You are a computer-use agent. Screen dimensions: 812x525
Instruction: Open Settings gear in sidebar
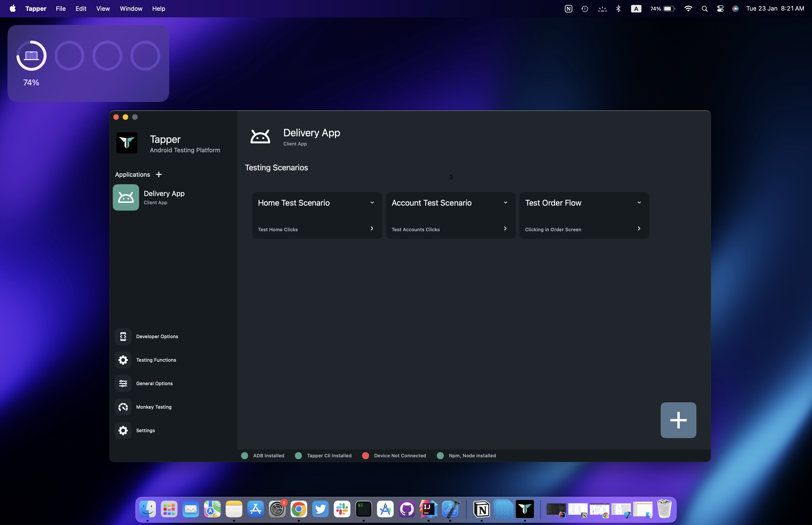tap(123, 431)
